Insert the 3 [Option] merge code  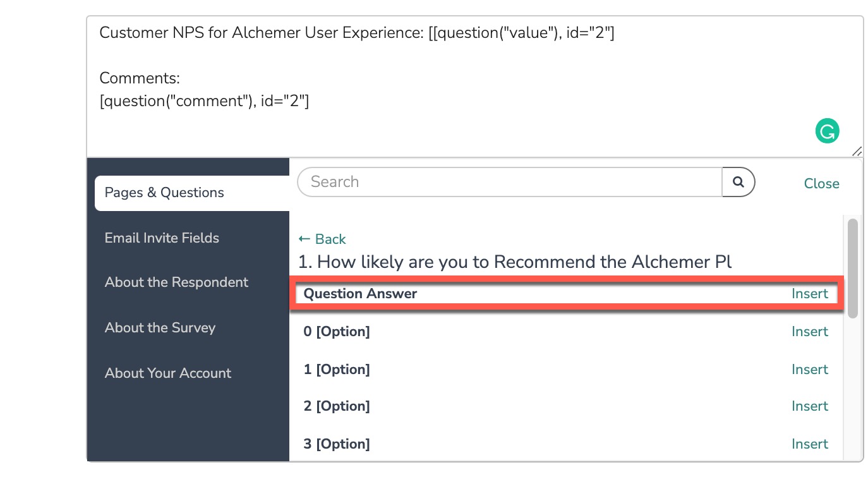[809, 444]
